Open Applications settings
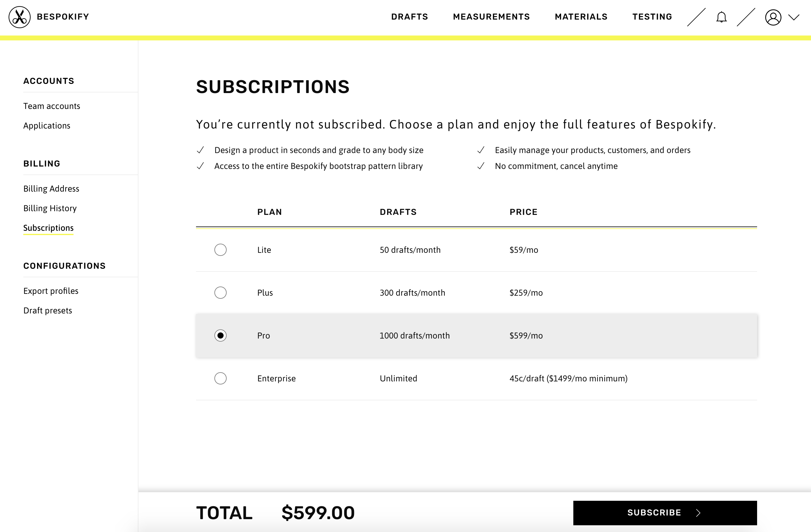Screen dimensions: 811x532 [x=46, y=125]
